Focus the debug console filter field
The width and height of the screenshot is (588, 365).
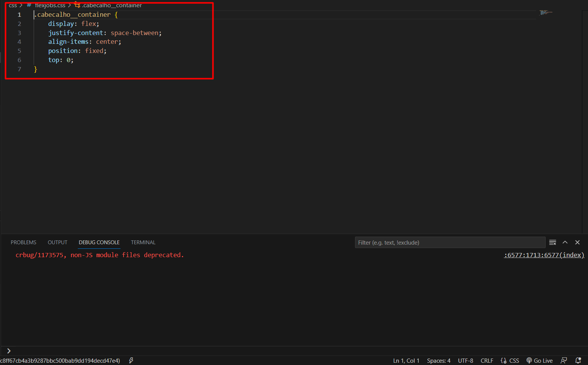coord(450,242)
